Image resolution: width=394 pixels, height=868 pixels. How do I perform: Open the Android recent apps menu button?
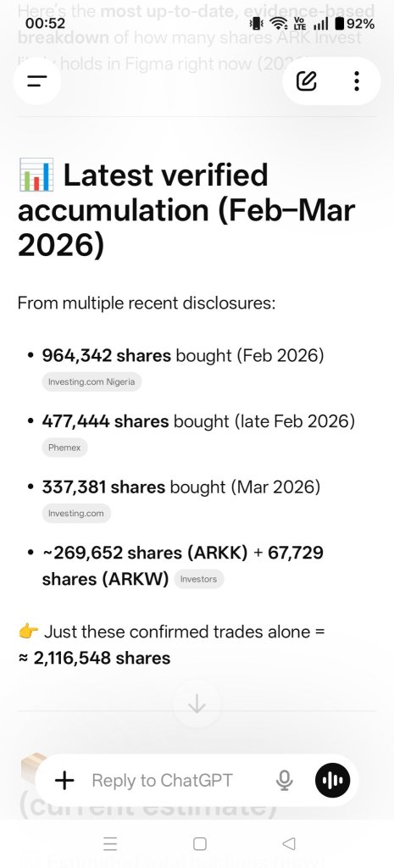pyautogui.click(x=110, y=843)
